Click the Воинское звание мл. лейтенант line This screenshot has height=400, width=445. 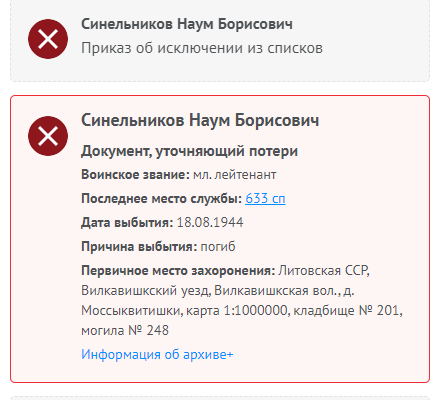(179, 175)
